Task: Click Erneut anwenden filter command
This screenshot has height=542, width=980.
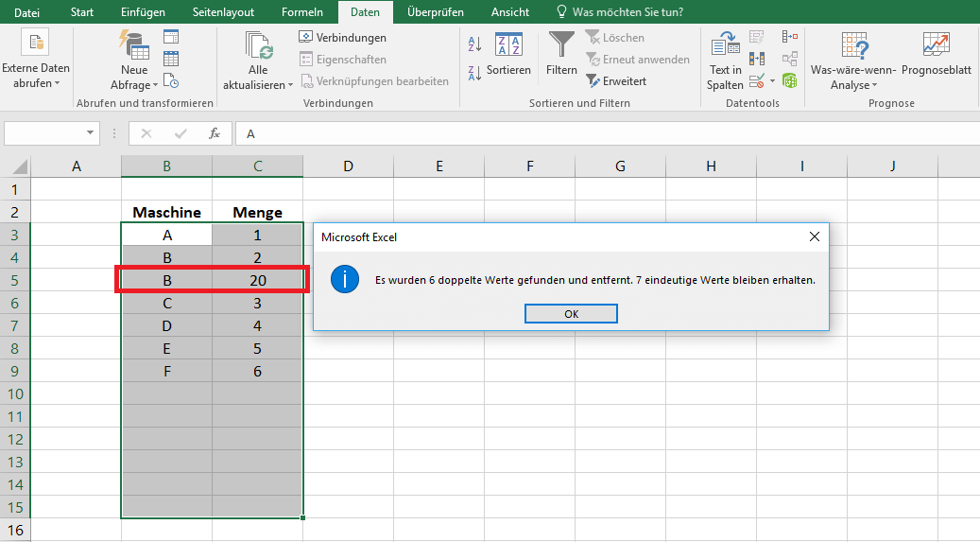Action: tap(638, 60)
